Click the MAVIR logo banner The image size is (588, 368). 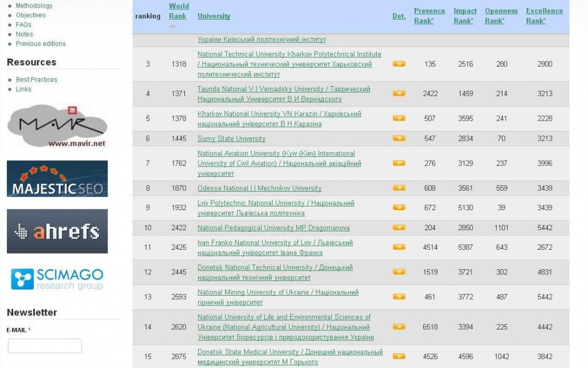(x=57, y=126)
